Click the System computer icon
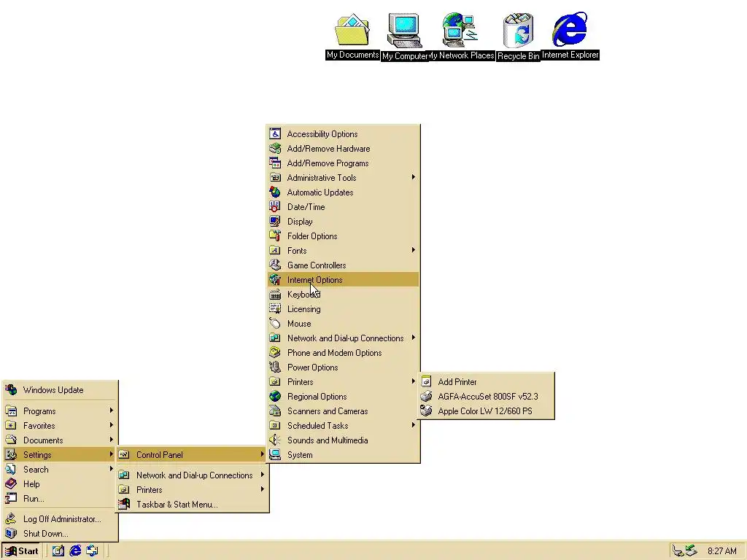 coord(275,455)
